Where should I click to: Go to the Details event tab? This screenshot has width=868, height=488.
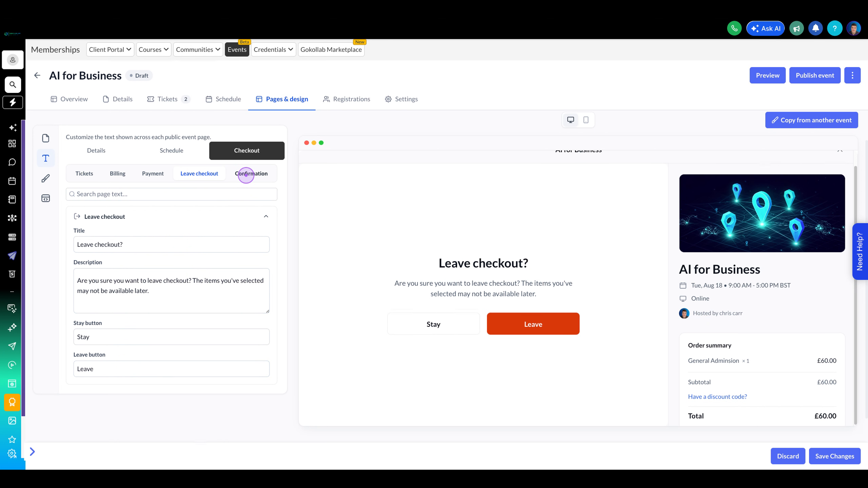coord(118,99)
